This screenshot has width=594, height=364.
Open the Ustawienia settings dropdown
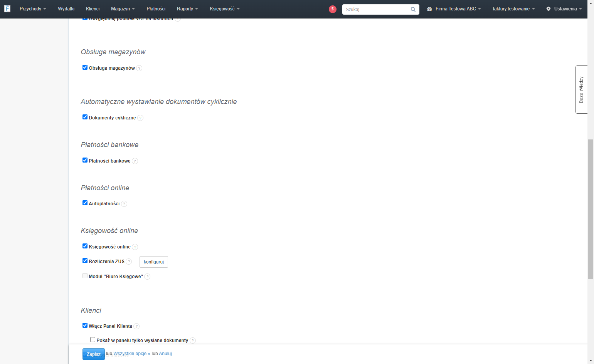564,9
